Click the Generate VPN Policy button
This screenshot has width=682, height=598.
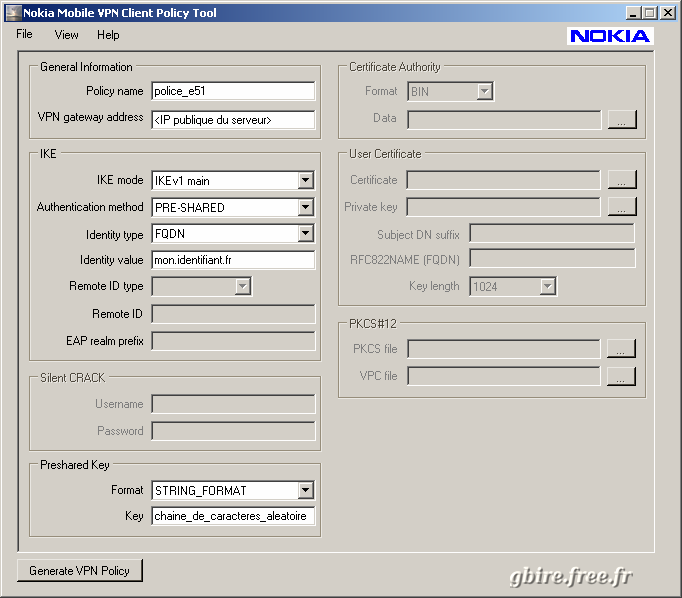click(x=80, y=570)
